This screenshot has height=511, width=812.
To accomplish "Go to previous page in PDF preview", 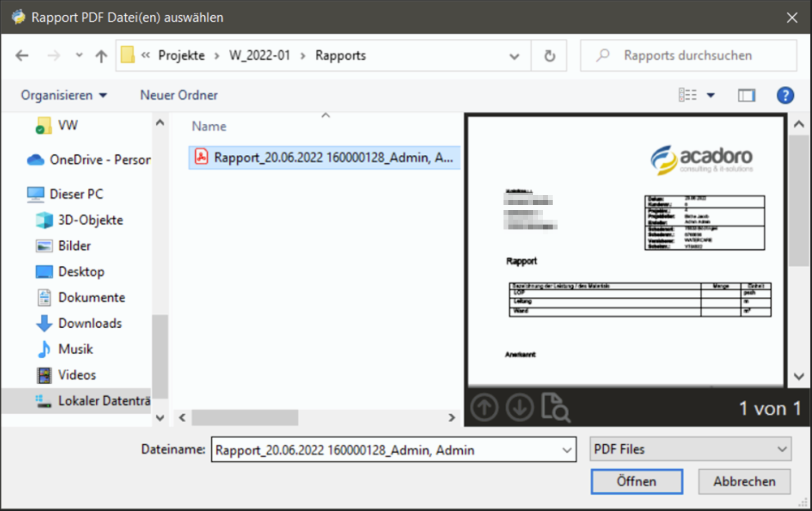I will pos(484,408).
